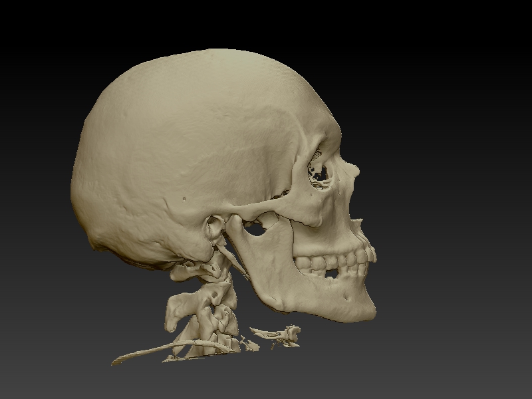The height and width of the screenshot is (399, 532).
Task: Click the eye socket of the skull
Action: tap(318, 172)
